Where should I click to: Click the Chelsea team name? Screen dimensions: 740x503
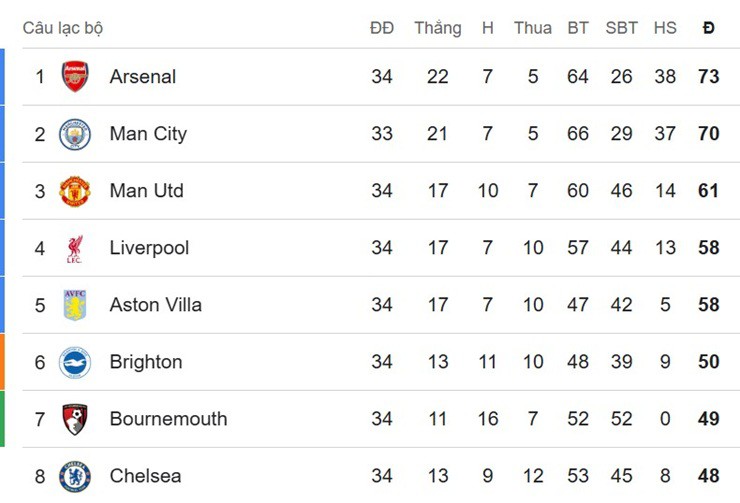point(146,476)
